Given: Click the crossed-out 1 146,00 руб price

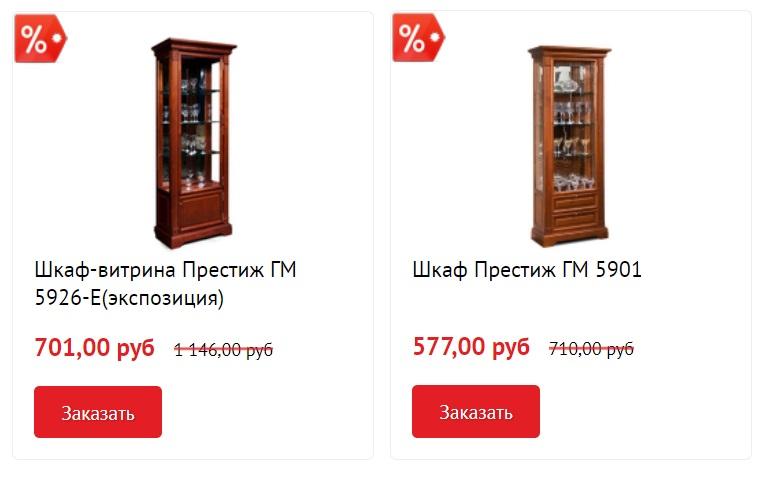Looking at the screenshot, I should [x=223, y=350].
